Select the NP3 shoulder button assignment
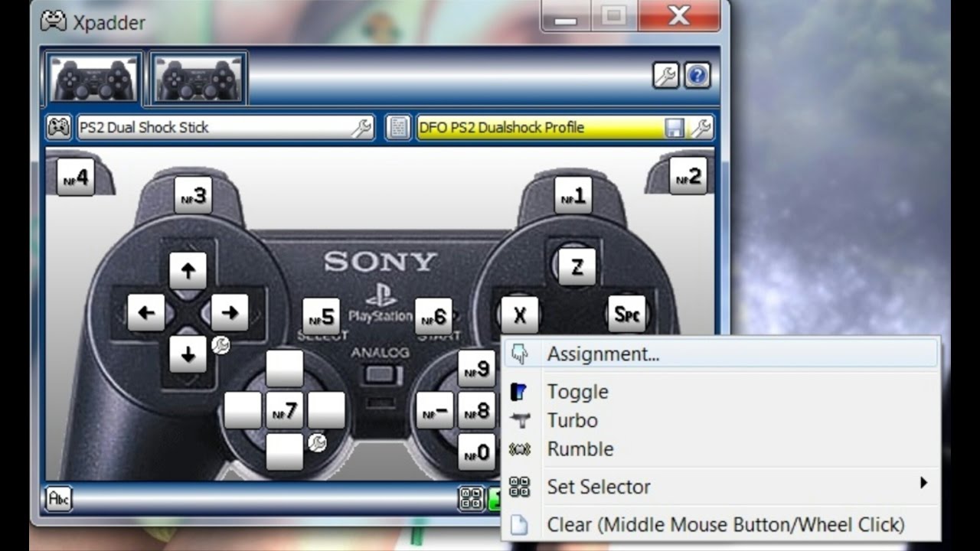The height and width of the screenshot is (551, 980). pyautogui.click(x=193, y=196)
